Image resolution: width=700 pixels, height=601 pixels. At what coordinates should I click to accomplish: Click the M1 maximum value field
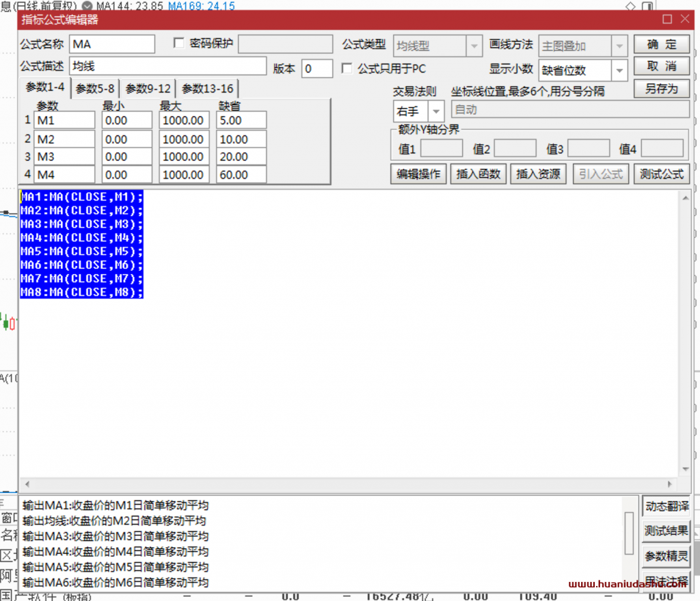coord(184,120)
